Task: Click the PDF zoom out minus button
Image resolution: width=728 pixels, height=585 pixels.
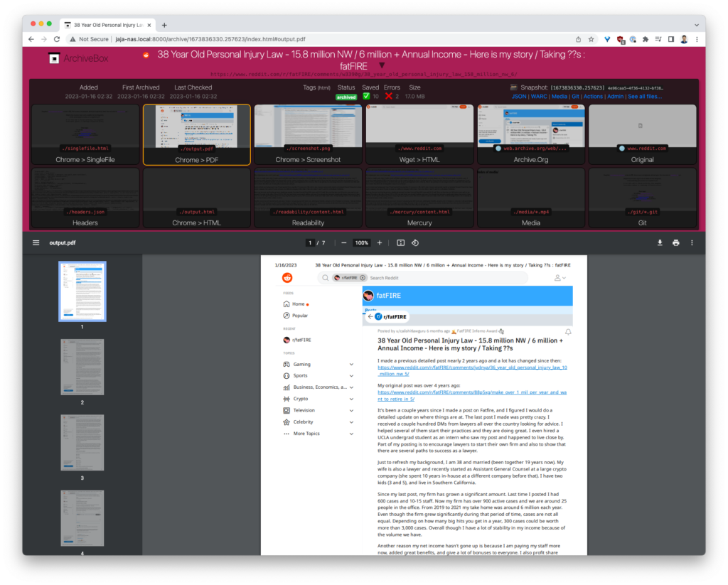Action: 344,242
